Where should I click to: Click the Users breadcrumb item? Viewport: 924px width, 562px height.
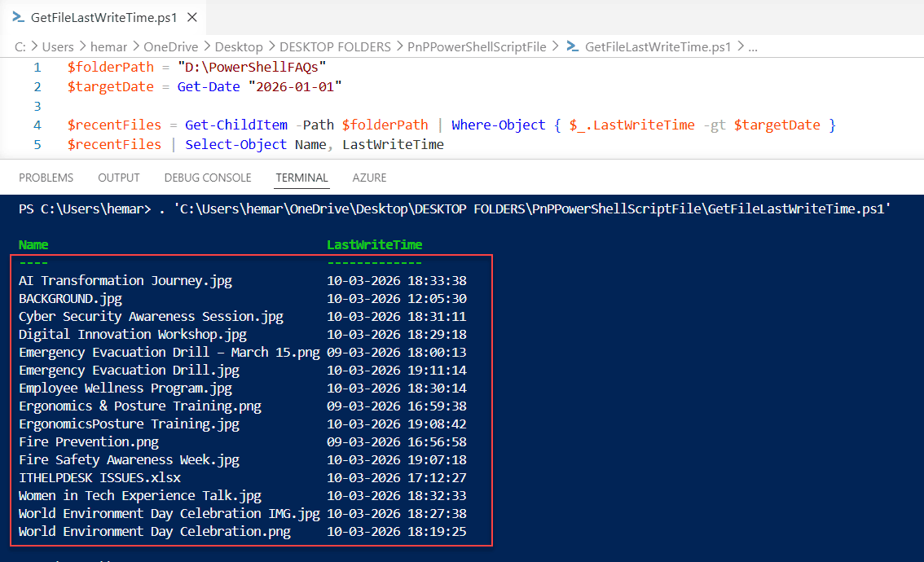(57, 46)
